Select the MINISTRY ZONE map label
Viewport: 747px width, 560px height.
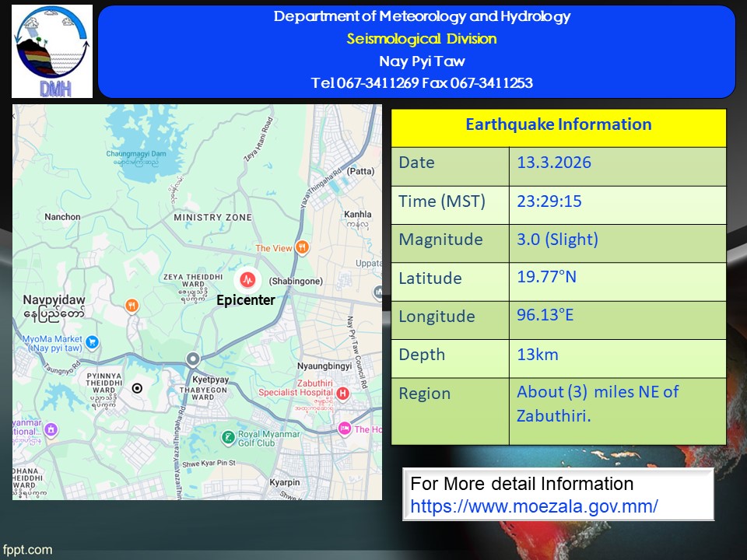tap(212, 217)
